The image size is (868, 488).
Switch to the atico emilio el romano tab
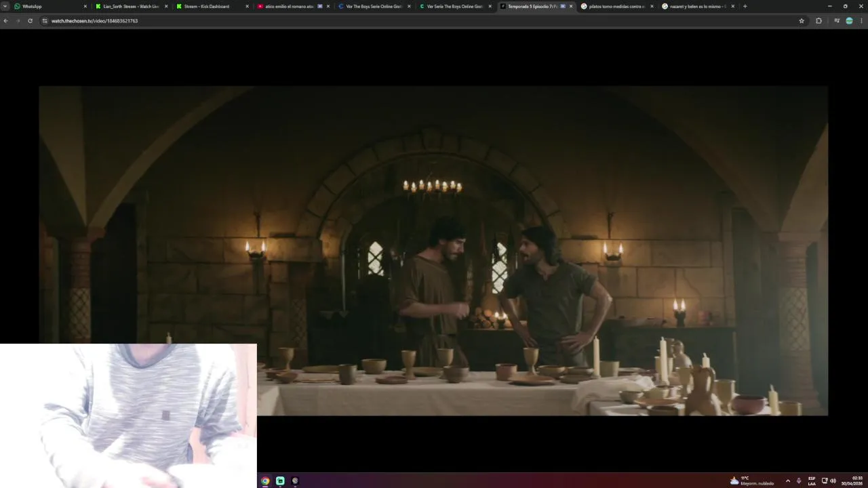coord(293,6)
